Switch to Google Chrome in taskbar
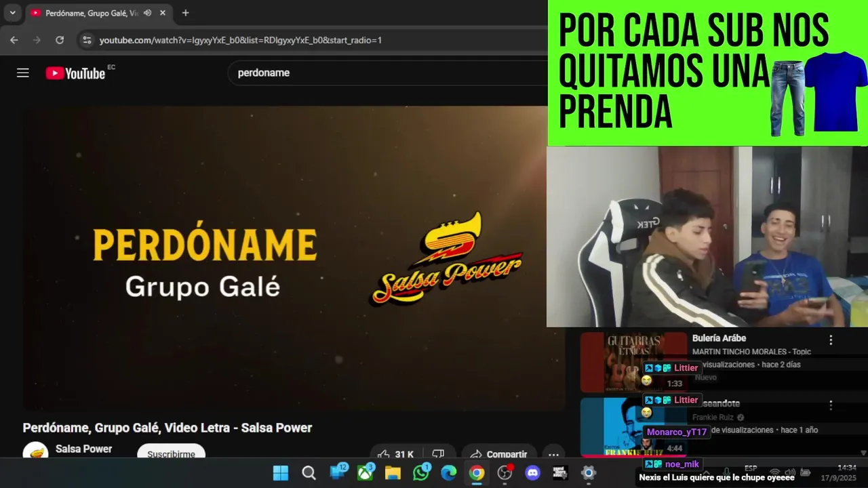 (x=477, y=473)
